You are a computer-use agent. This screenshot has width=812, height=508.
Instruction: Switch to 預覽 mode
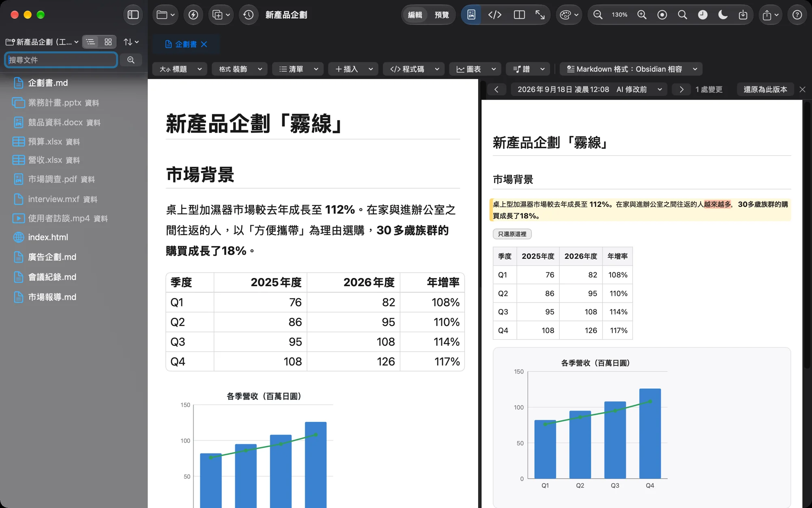442,15
